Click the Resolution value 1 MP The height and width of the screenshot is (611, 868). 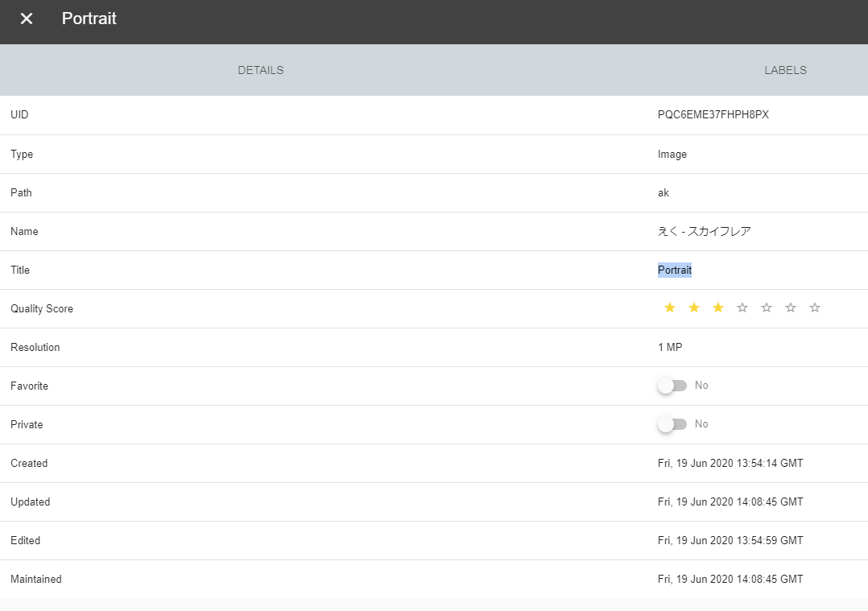[x=670, y=347]
